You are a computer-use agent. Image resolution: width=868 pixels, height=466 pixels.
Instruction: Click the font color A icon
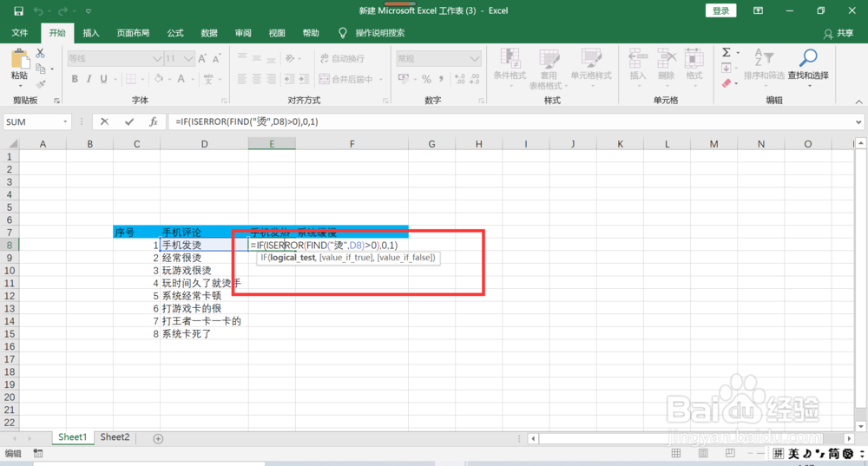(x=181, y=79)
